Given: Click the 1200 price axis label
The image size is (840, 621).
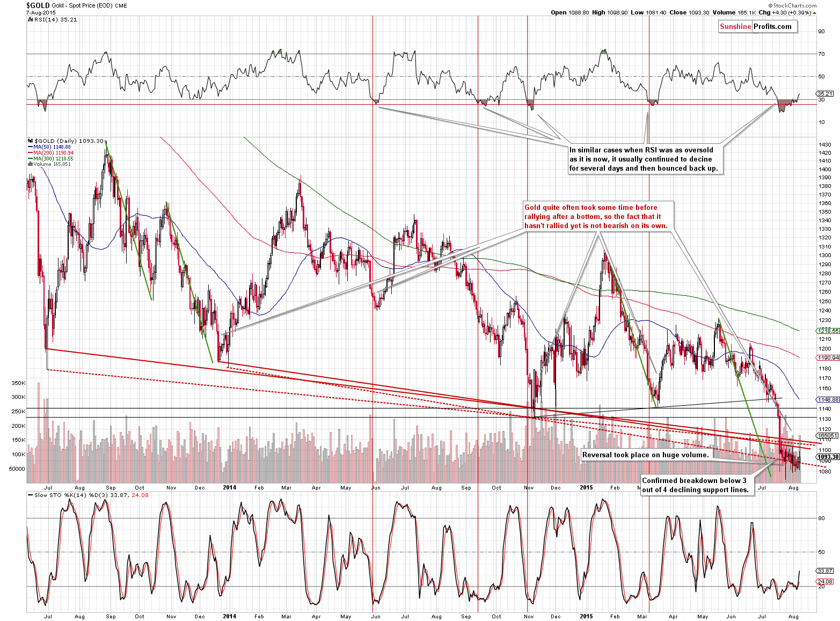Looking at the screenshot, I should pyautogui.click(x=824, y=348).
